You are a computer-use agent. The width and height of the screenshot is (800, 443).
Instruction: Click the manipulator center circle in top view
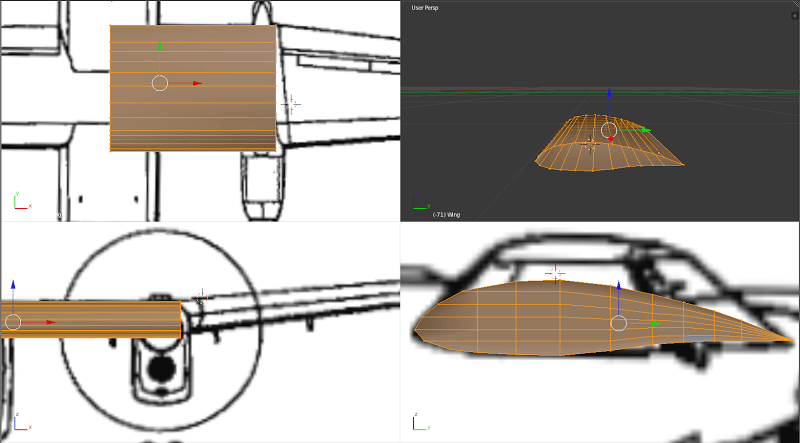160,83
